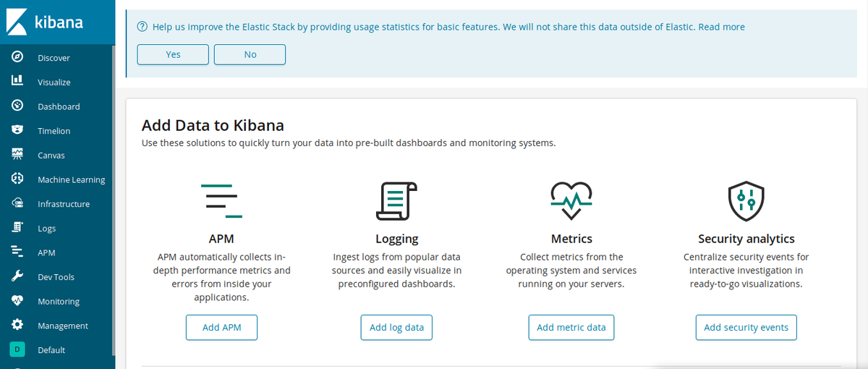
Task: Click Yes to share usage statistics
Action: click(x=173, y=54)
